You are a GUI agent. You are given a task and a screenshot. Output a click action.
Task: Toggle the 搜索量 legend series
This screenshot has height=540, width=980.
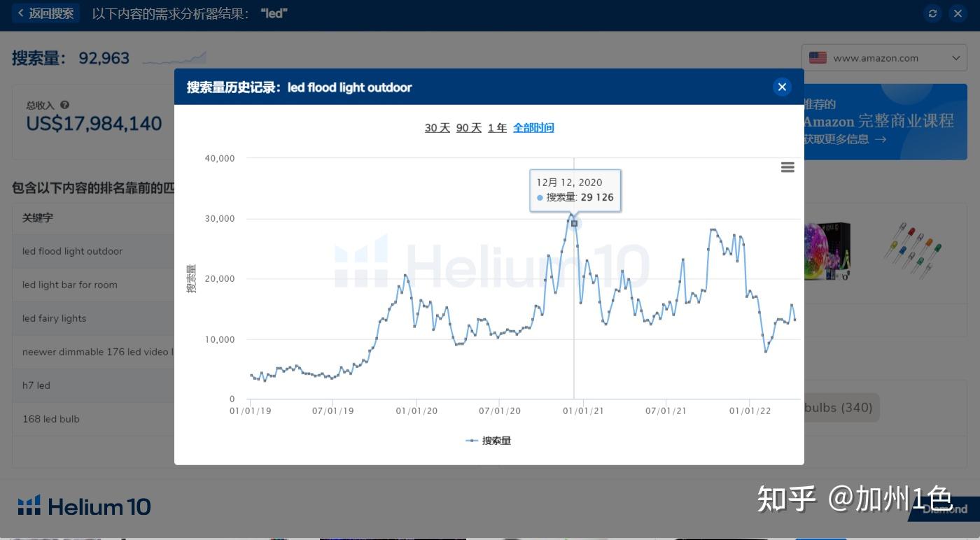(x=489, y=441)
